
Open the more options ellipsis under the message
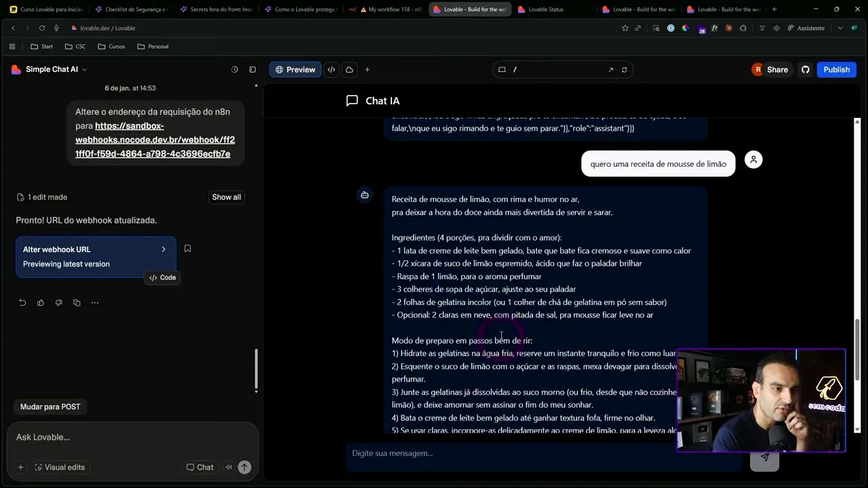tap(95, 303)
